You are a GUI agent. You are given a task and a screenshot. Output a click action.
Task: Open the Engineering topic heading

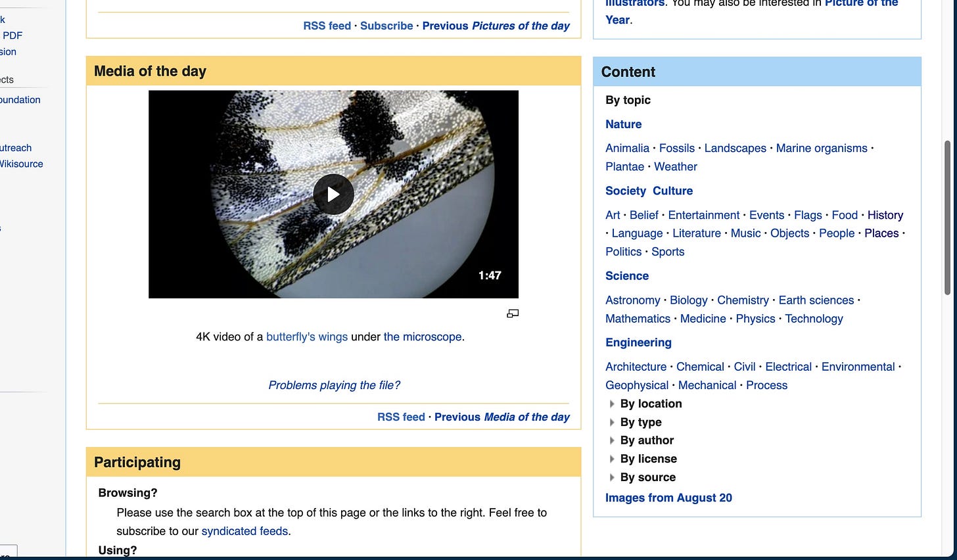click(638, 342)
